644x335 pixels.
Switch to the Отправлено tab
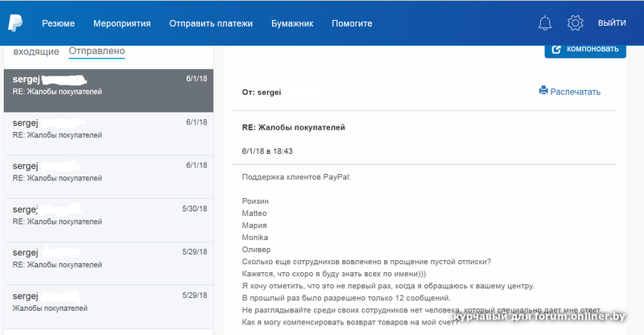(x=97, y=51)
